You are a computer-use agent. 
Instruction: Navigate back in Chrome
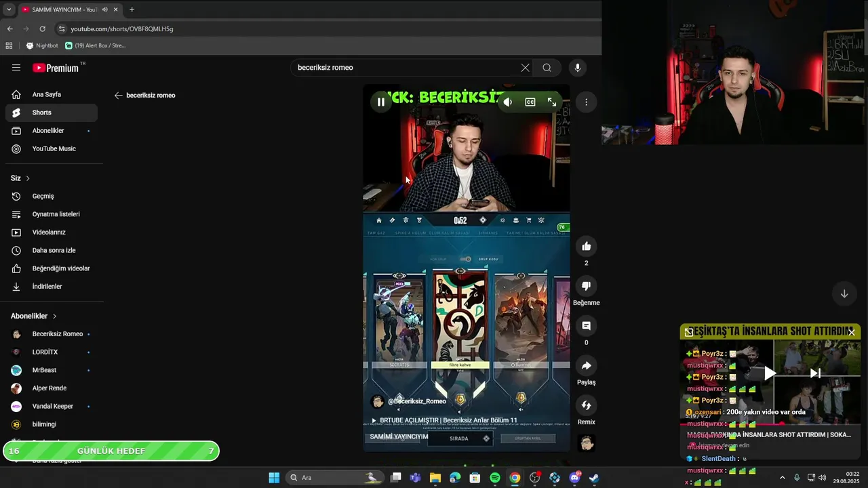click(9, 29)
